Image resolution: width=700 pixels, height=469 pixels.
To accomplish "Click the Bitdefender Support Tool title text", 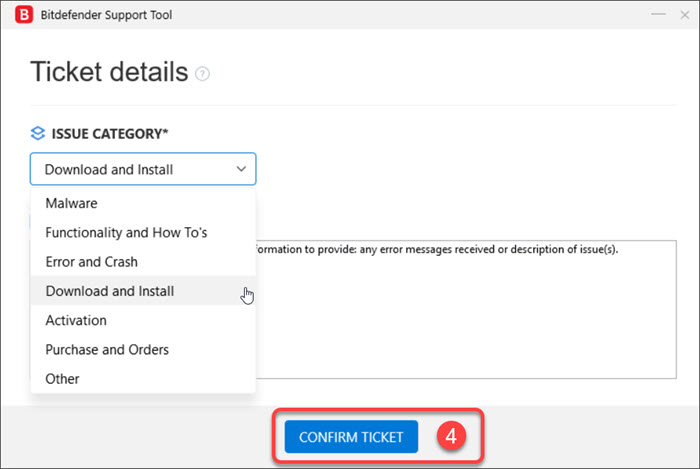I will pos(106,15).
